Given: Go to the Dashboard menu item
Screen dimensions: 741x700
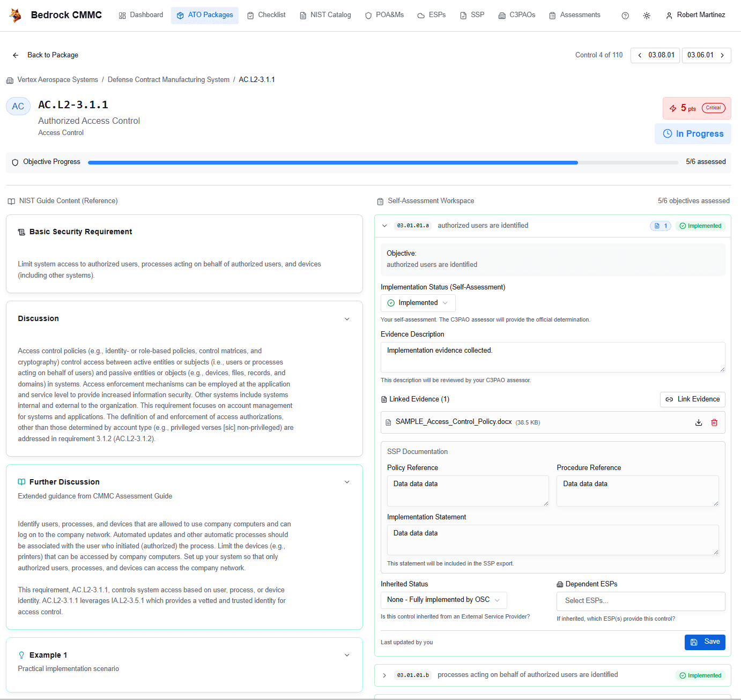Looking at the screenshot, I should pyautogui.click(x=140, y=15).
